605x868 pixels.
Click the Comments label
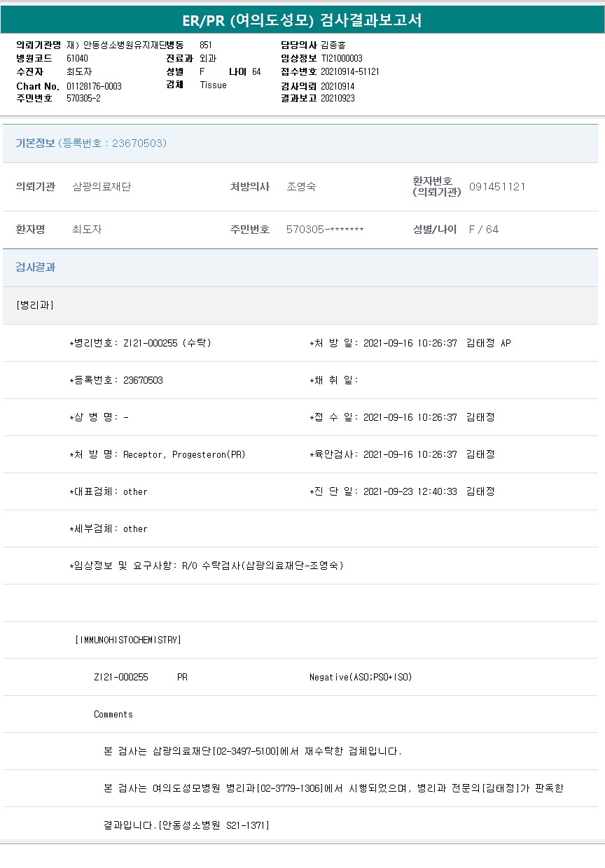[x=113, y=714]
